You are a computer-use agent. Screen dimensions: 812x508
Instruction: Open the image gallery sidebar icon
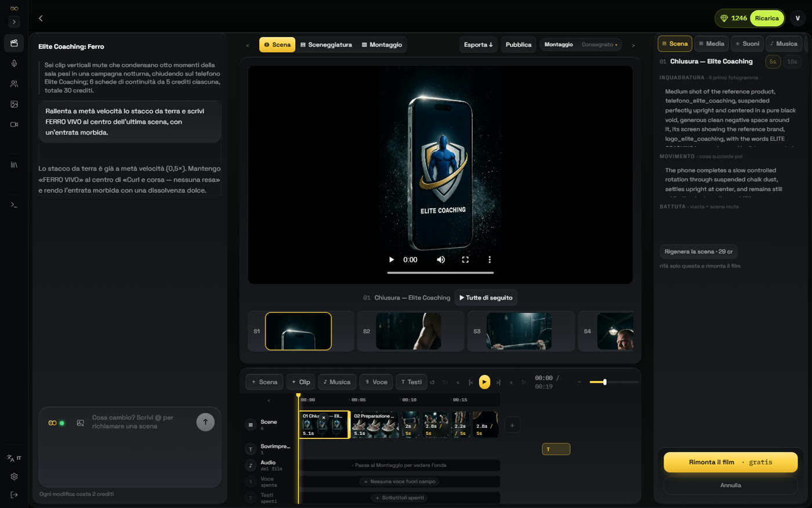pos(14,104)
